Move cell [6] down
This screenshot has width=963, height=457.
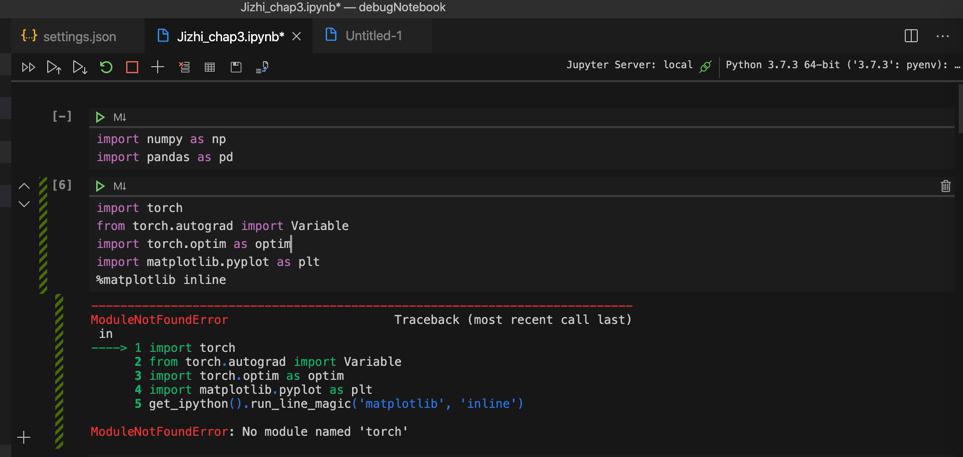(24, 204)
